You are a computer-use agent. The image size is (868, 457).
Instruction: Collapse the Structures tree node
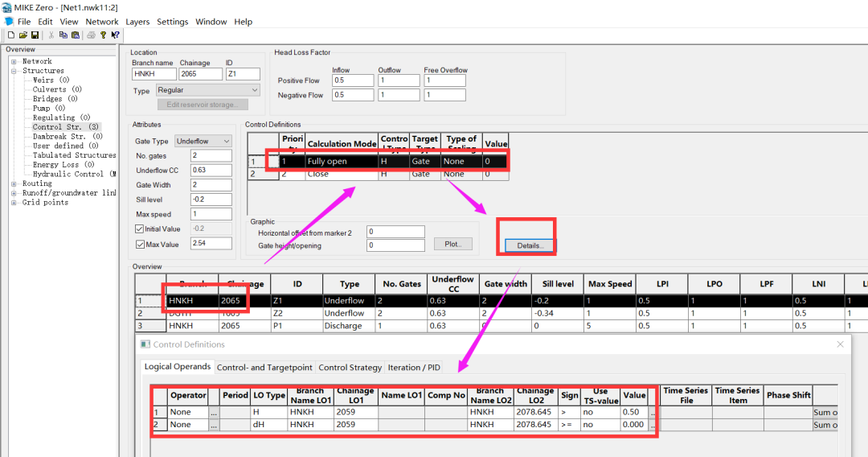(x=14, y=71)
